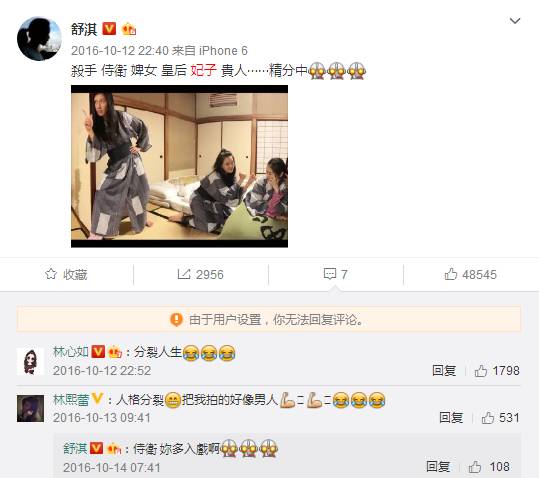Open the post options chevron menu

(x=515, y=21)
